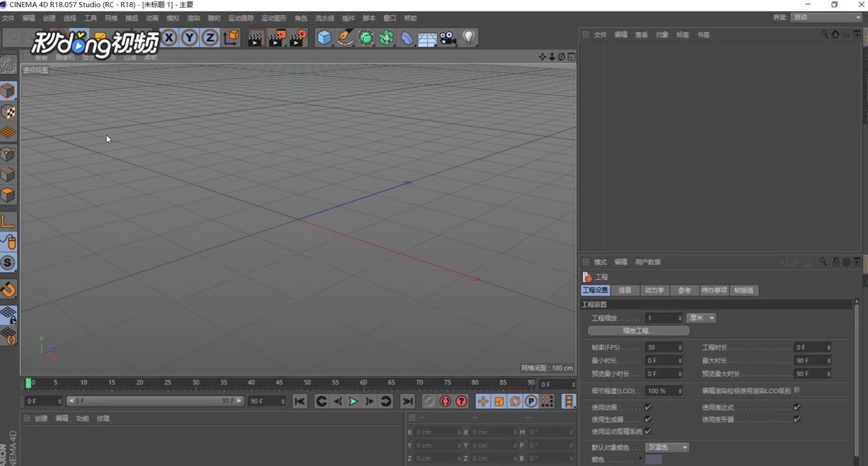This screenshot has width=868, height=466.
Task: Add a cube primitive from the toolbar
Action: click(324, 38)
